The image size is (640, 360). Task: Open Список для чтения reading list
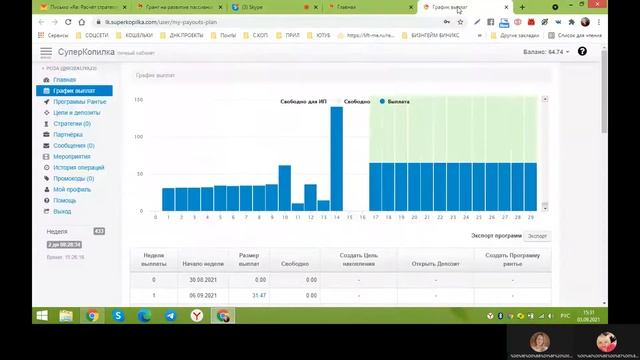[575, 36]
